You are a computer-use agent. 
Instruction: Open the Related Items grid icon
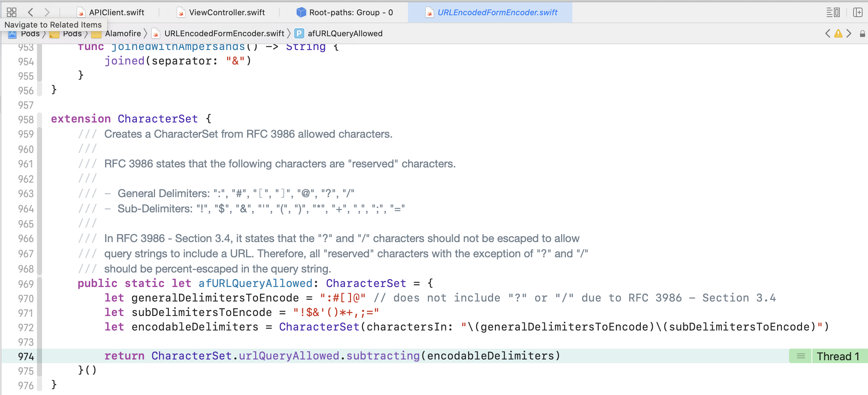11,12
